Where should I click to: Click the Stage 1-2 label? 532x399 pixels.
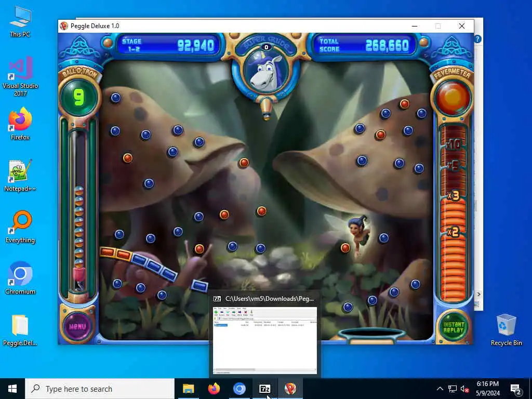131,45
